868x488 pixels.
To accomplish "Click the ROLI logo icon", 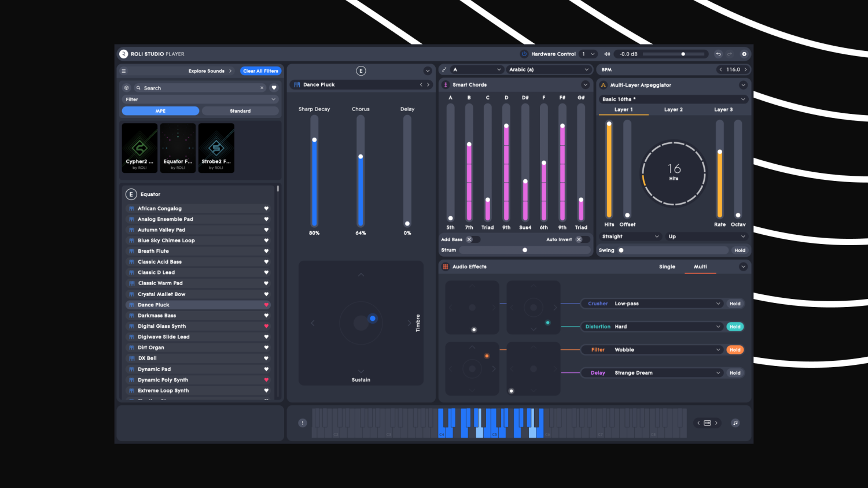I will point(123,54).
